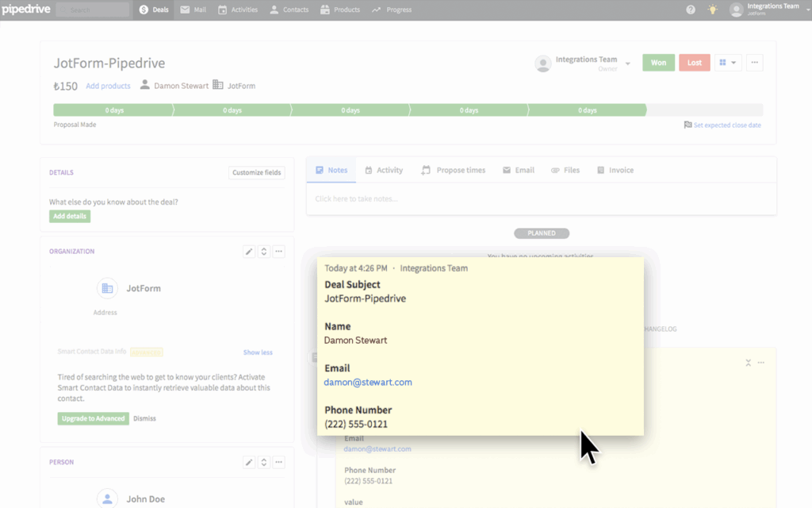Switch to the Notes tab

331,170
